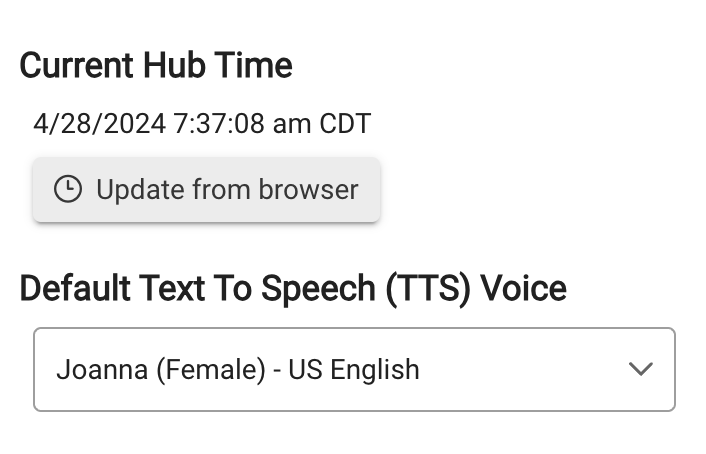
Task: Click the CDT timezone label
Action: 345,123
